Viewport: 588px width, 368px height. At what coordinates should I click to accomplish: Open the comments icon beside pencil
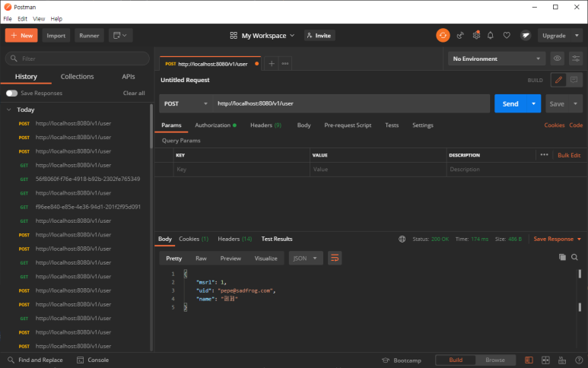pyautogui.click(x=574, y=80)
